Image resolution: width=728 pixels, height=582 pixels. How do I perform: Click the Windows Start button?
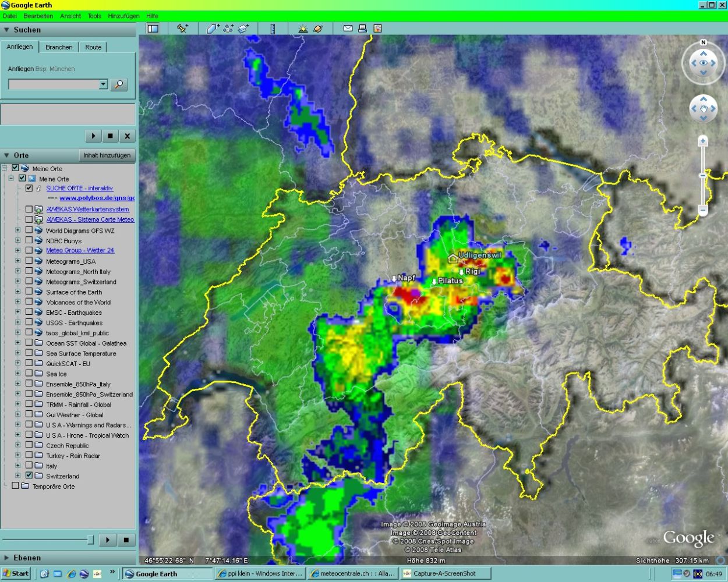coord(16,573)
